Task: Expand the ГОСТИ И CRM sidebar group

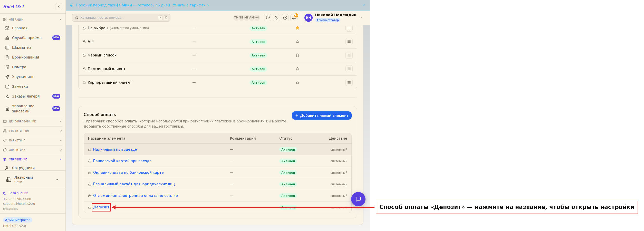Action: click(x=33, y=131)
